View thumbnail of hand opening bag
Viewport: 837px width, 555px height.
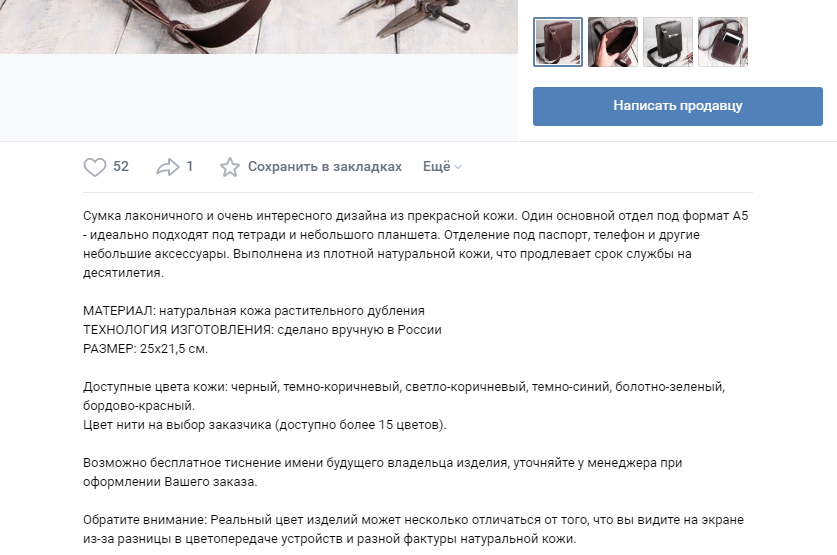[613, 42]
